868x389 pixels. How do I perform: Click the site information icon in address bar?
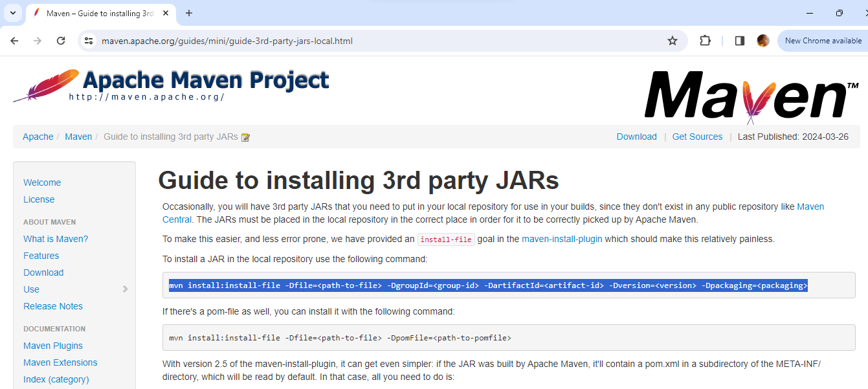tap(89, 41)
